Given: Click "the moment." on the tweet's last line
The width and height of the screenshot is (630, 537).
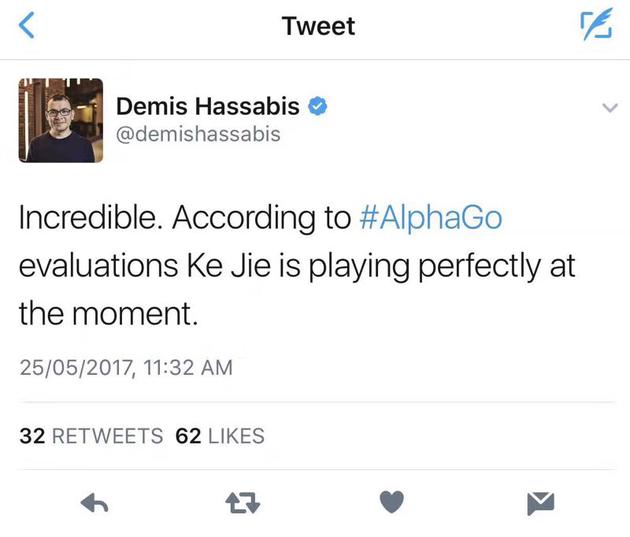Looking at the screenshot, I should 104,315.
